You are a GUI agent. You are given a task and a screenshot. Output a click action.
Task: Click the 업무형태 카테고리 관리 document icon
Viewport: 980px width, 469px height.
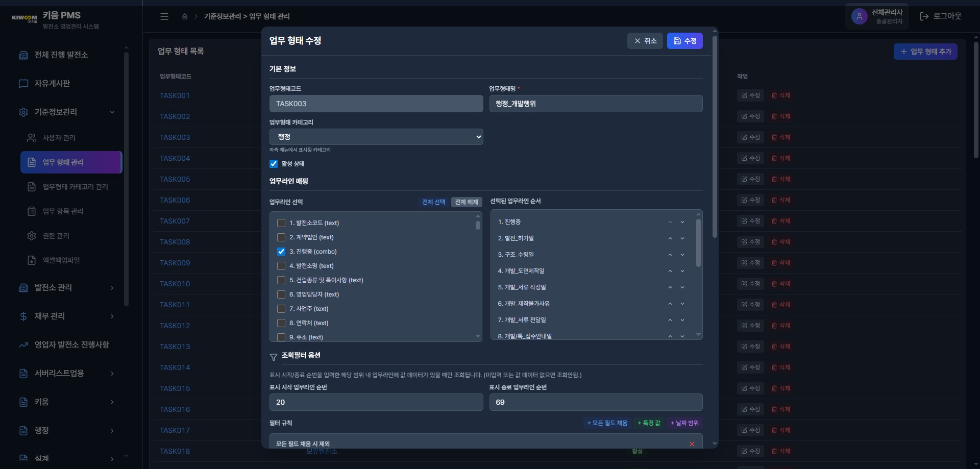(x=32, y=187)
